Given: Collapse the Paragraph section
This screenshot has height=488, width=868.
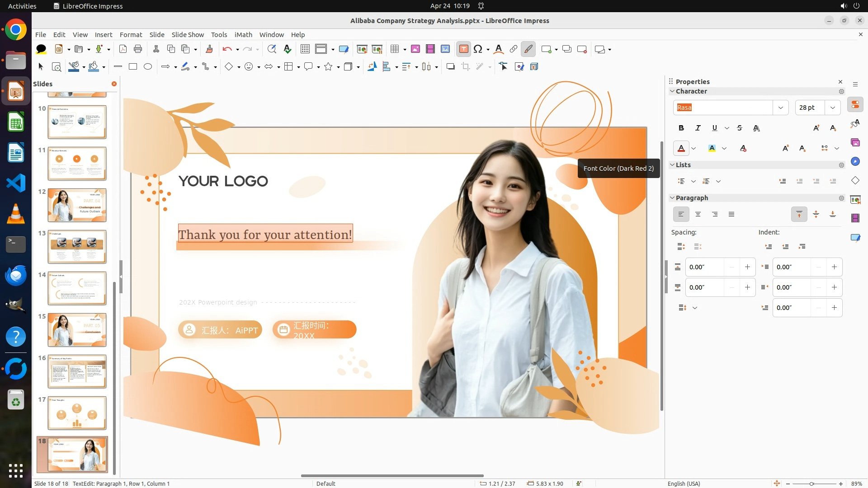Looking at the screenshot, I should 672,198.
